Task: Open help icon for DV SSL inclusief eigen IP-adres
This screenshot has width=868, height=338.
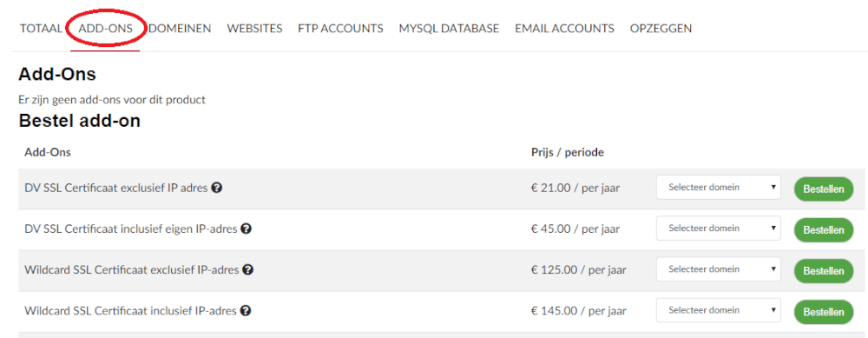Action: 247,229
